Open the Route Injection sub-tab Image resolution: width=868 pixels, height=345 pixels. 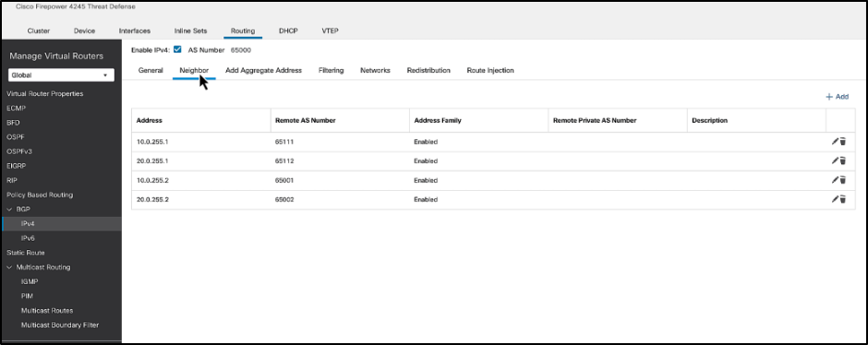(x=490, y=70)
